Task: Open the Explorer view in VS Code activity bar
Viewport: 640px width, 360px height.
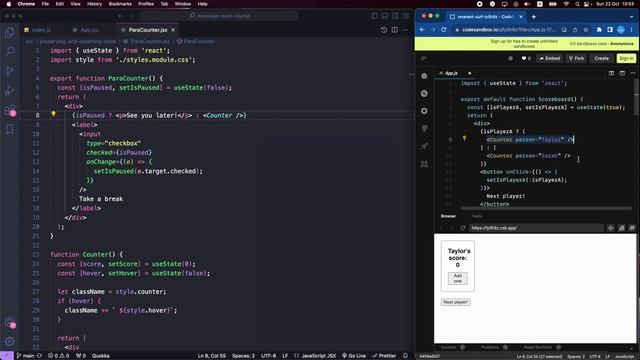Action: 9,32
